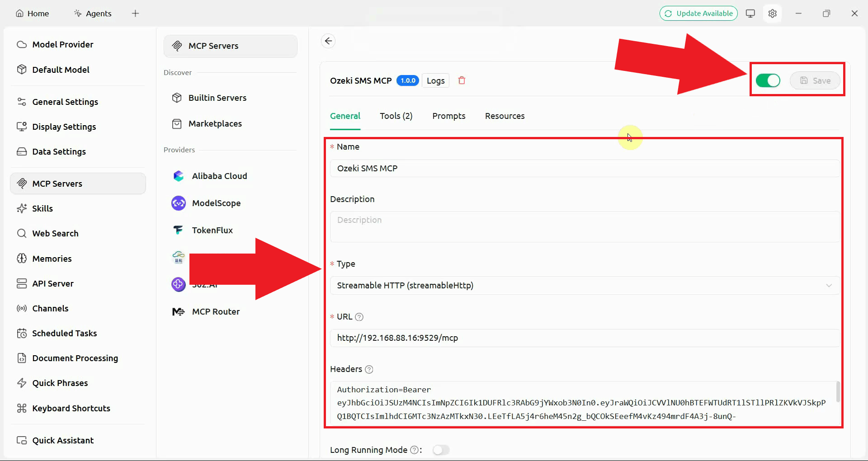
Task: Click the monitor display icon in title bar
Action: 750,14
